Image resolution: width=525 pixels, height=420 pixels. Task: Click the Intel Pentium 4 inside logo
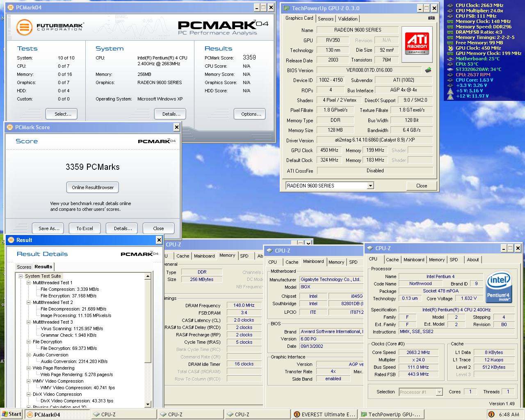click(x=498, y=287)
